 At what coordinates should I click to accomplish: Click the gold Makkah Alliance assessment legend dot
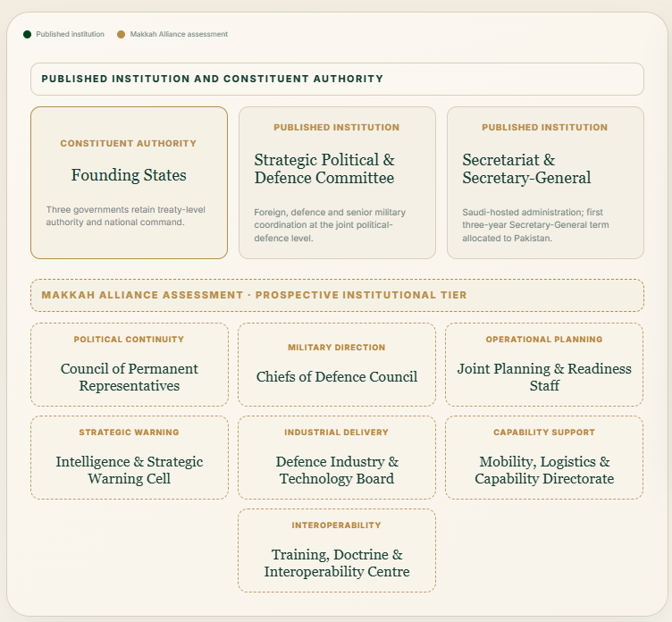(x=121, y=34)
